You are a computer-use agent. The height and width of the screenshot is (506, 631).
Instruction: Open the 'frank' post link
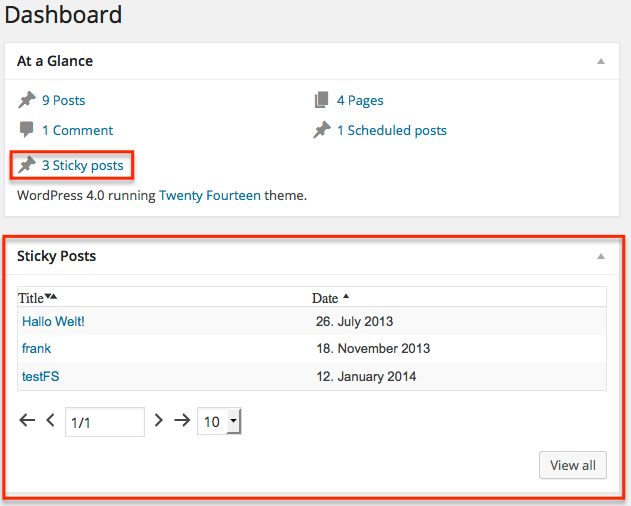[x=37, y=349]
